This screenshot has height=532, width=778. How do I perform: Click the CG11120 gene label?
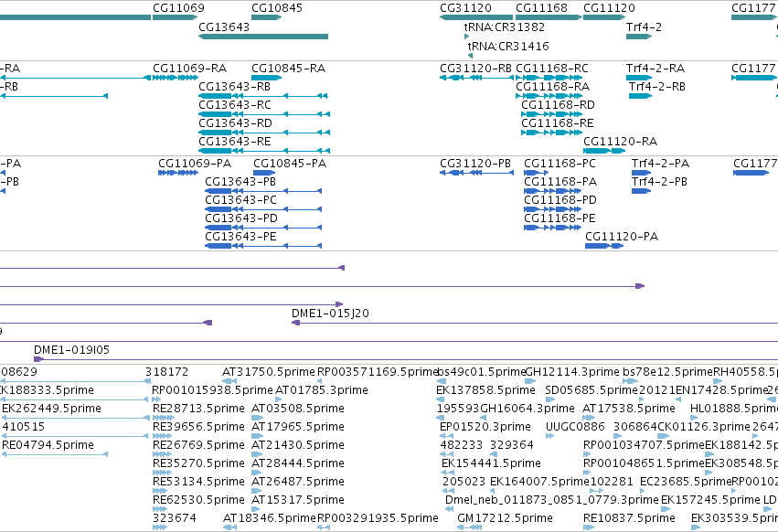pyautogui.click(x=609, y=8)
